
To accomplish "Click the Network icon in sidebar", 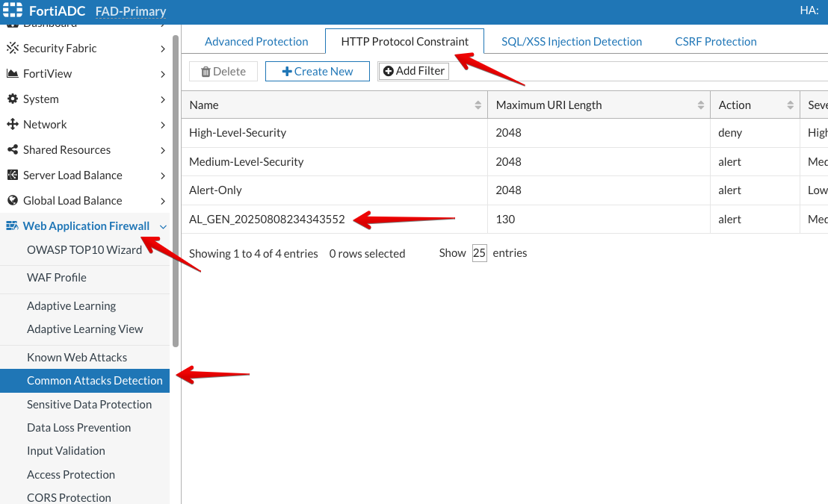I will click(x=12, y=125).
